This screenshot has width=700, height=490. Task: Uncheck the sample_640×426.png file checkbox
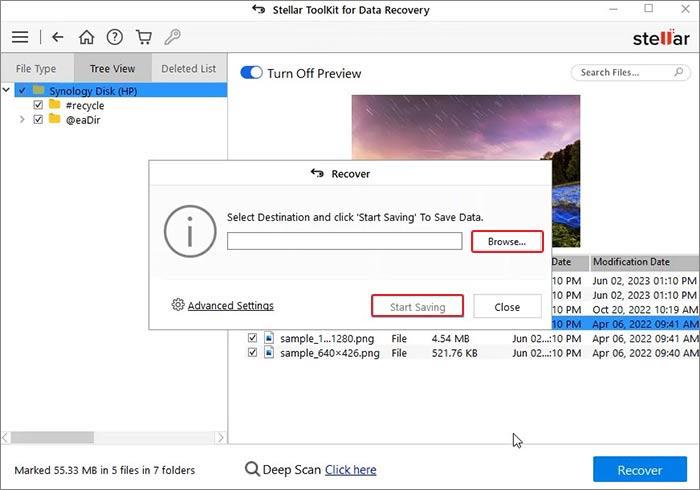253,353
